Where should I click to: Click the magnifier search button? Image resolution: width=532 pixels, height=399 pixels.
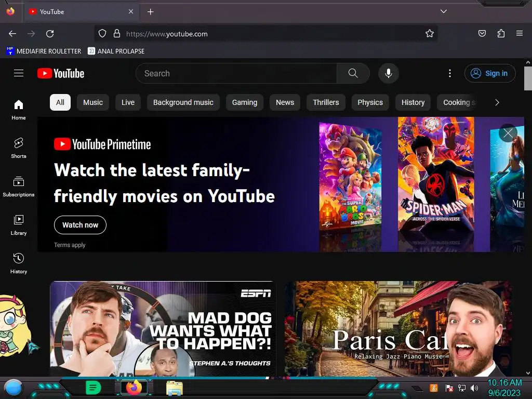(x=353, y=73)
